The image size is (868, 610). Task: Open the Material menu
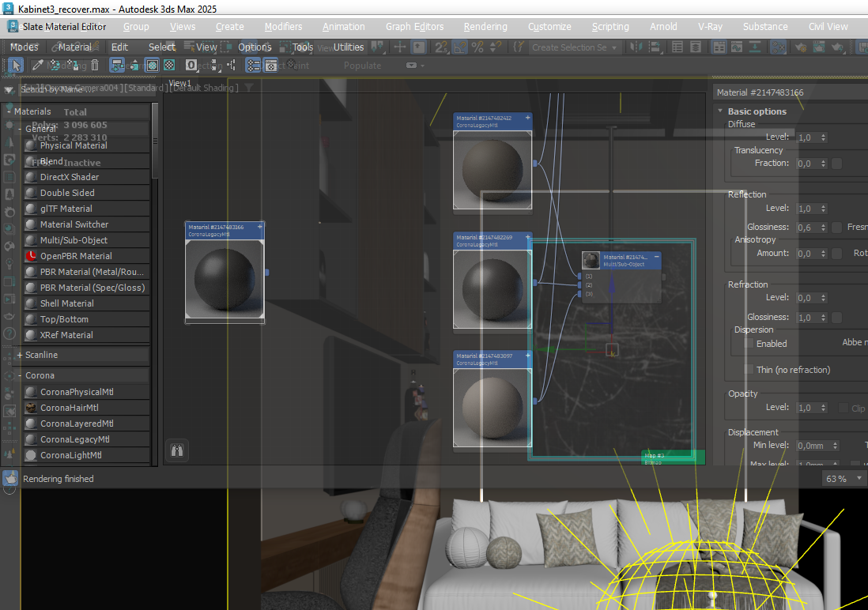point(75,47)
